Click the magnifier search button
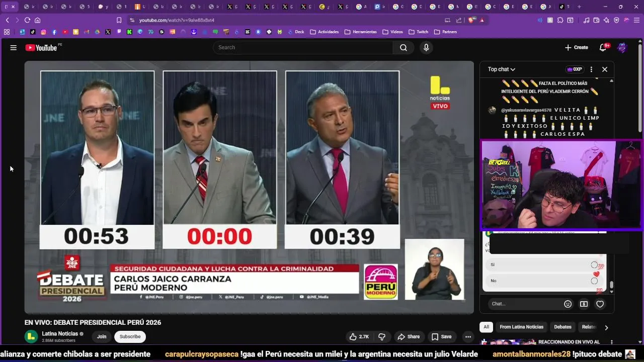Image resolution: width=644 pixels, height=362 pixels. coord(404,47)
